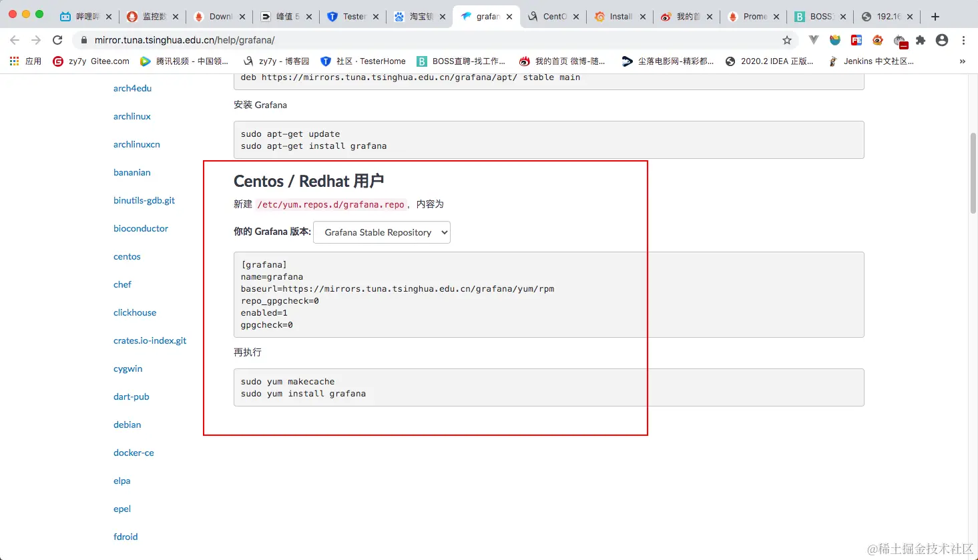Open docker-ce help link
This screenshot has width=978, height=560.
[x=134, y=453]
